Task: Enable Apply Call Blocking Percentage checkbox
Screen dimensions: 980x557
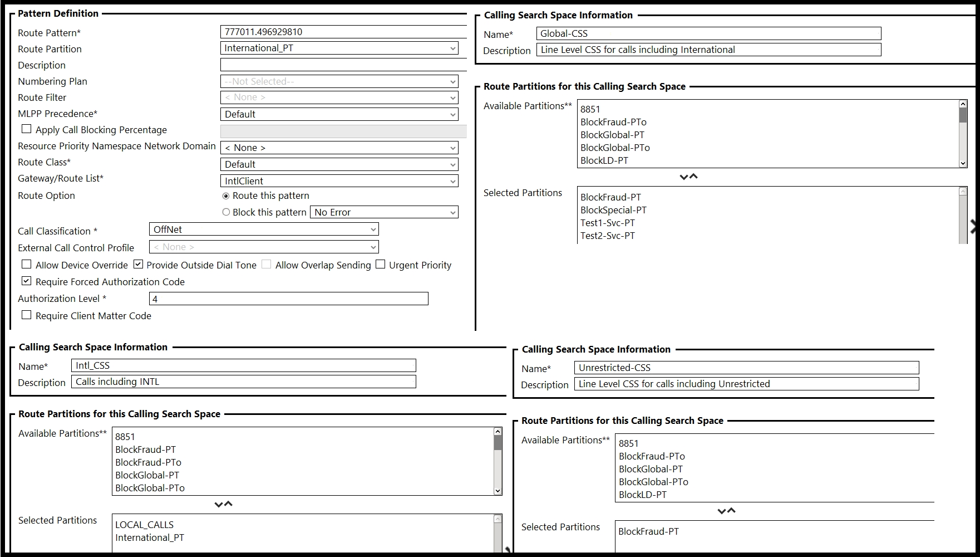Action: coord(26,129)
